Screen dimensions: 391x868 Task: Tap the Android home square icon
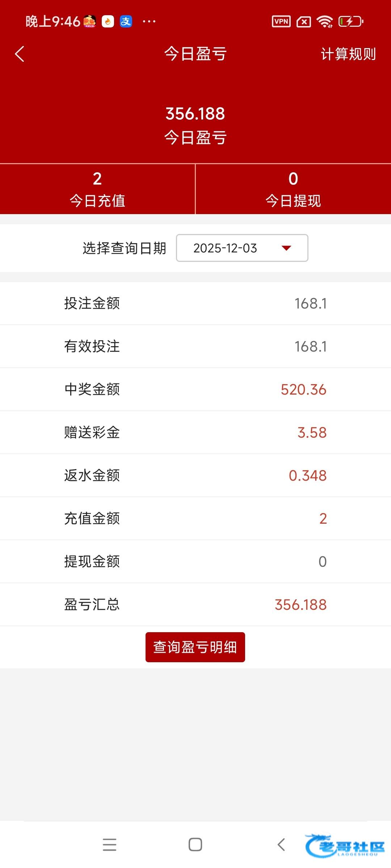pyautogui.click(x=195, y=845)
